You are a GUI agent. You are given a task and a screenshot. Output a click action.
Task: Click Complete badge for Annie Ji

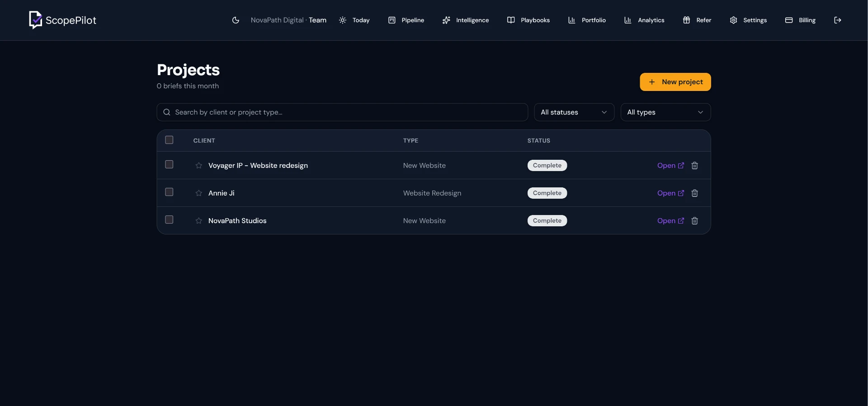547,193
